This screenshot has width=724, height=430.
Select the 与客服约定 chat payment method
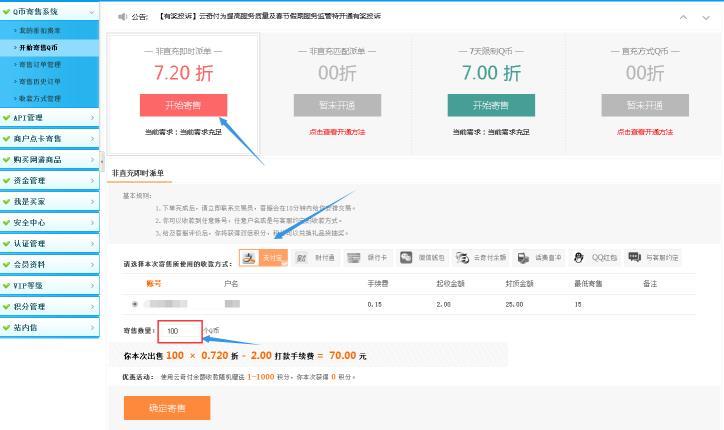pyautogui.click(x=653, y=258)
